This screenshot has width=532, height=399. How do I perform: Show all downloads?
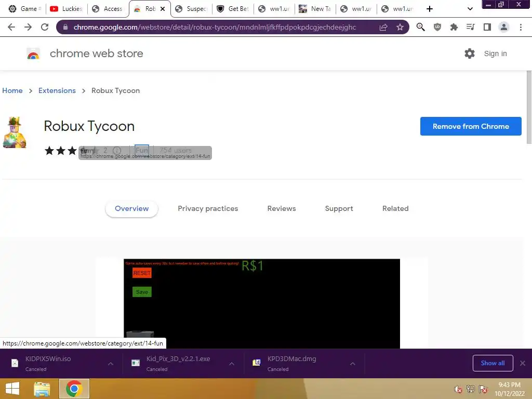tap(493, 363)
